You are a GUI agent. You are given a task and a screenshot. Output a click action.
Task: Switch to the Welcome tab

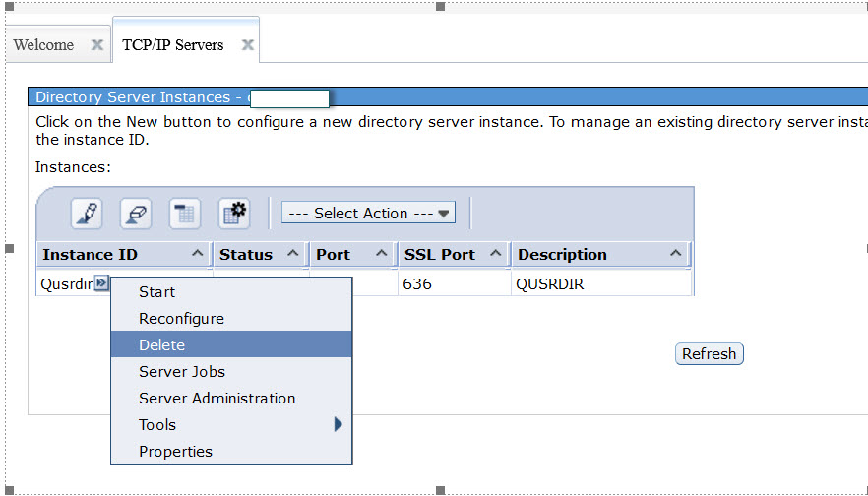44,45
